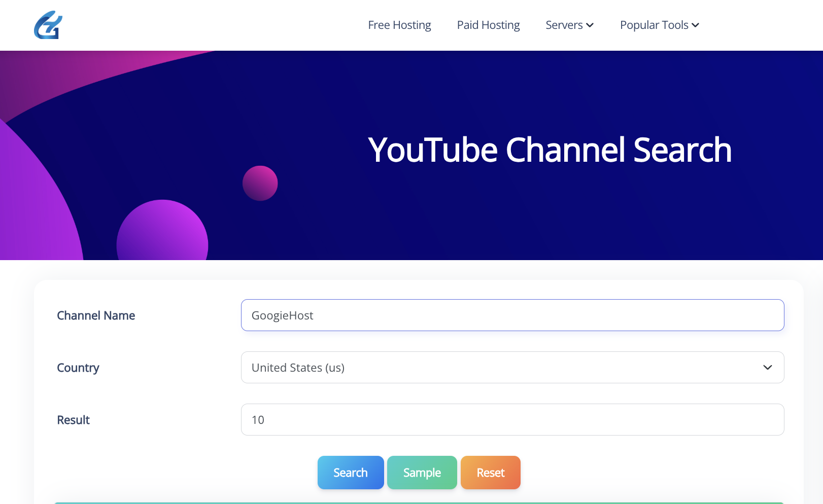Click the United States country selector

(512, 367)
